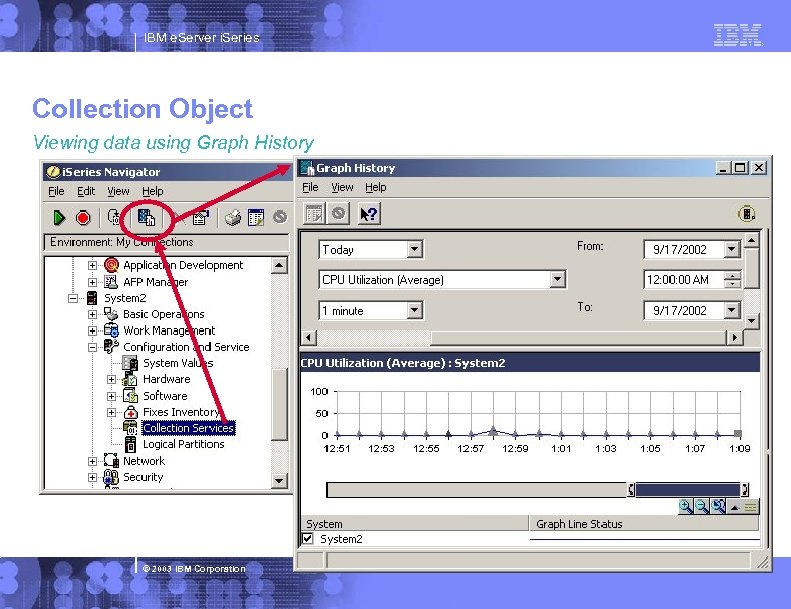
Task: Click the zoom reset magnifier icon
Action: click(x=718, y=506)
